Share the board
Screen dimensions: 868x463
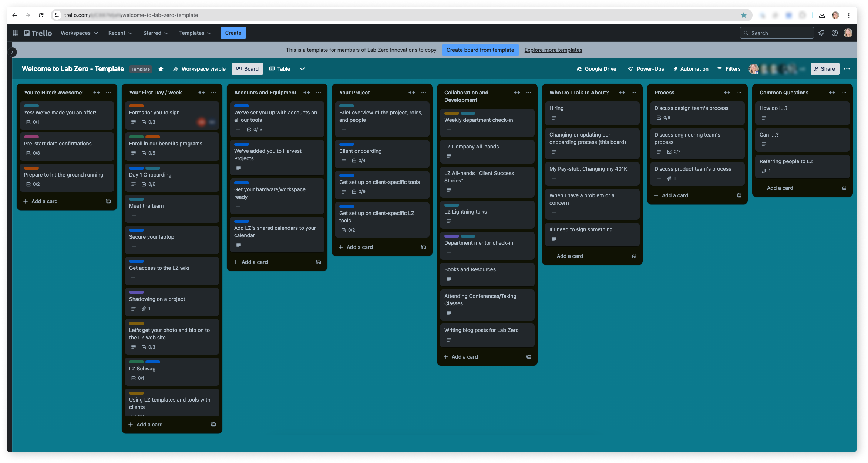pyautogui.click(x=825, y=69)
